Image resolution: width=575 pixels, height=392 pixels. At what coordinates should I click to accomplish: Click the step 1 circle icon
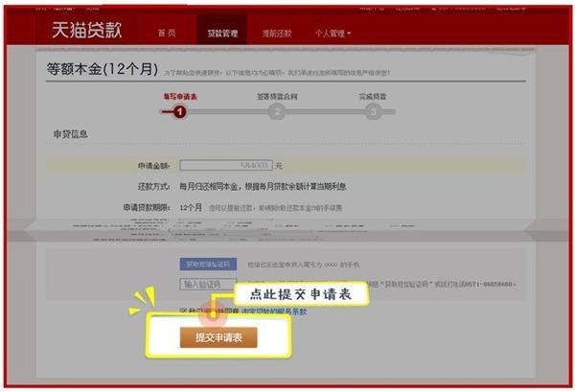(x=180, y=111)
